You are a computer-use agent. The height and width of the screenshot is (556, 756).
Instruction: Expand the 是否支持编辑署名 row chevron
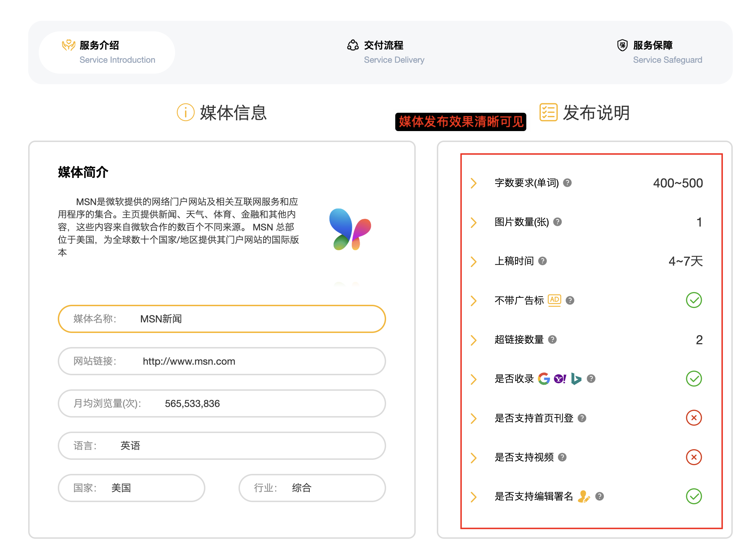474,497
